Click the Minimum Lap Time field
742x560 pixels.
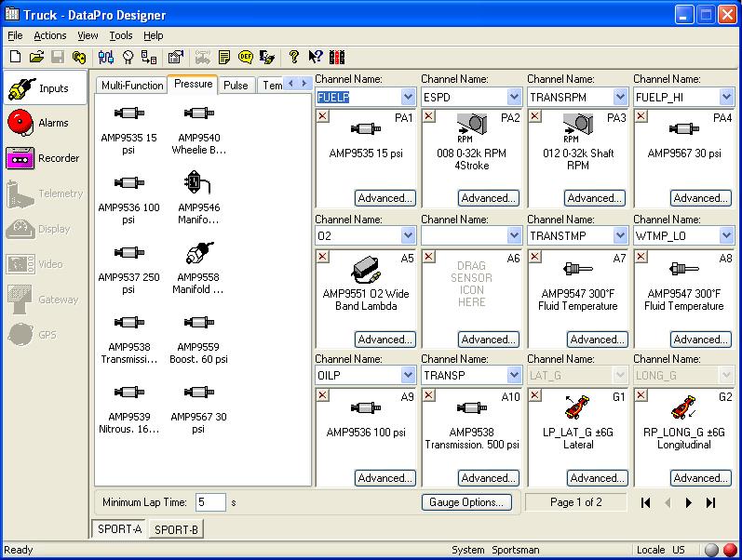tap(210, 502)
